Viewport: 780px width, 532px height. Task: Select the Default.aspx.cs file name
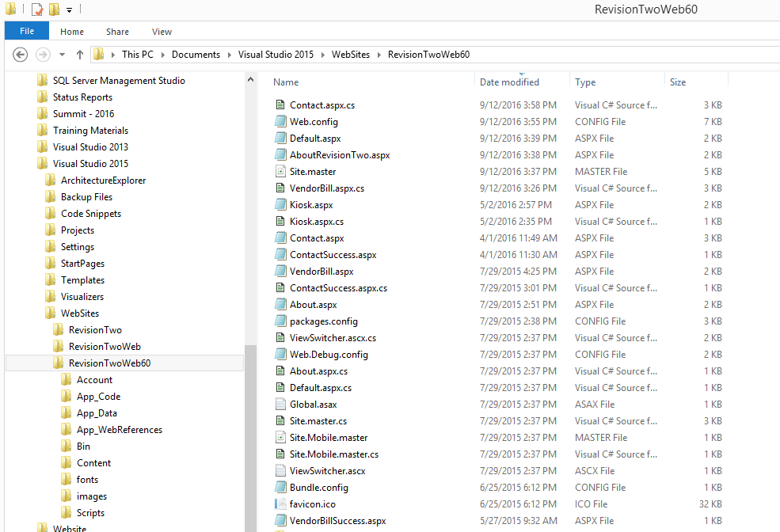[x=321, y=387]
